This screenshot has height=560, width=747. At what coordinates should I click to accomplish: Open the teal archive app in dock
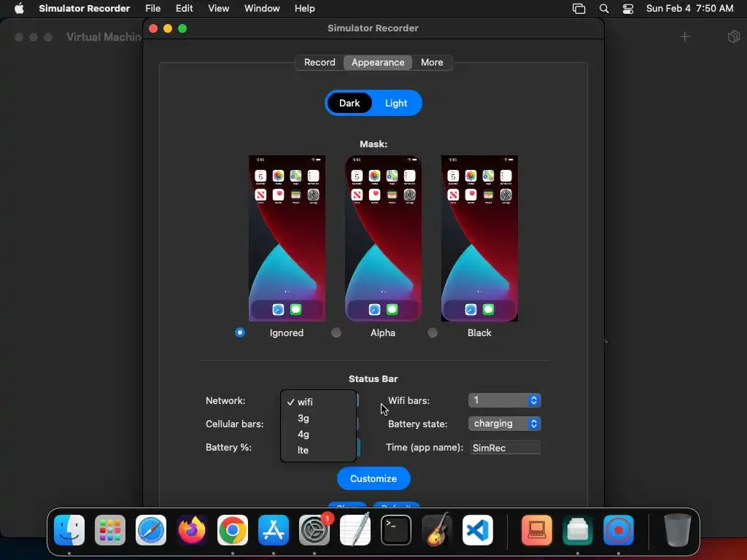click(578, 530)
